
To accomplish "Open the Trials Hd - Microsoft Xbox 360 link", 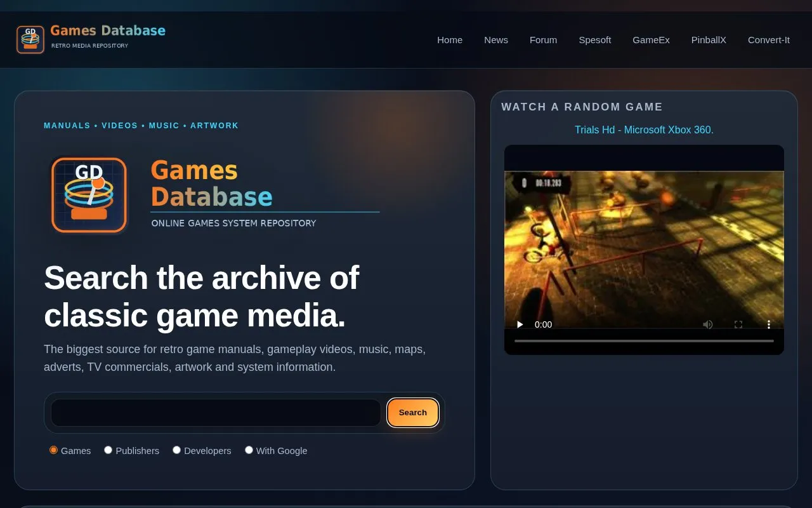I will pos(644,130).
